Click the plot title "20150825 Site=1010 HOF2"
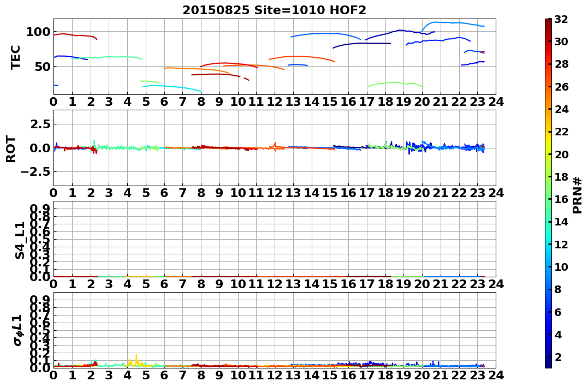 click(x=274, y=10)
